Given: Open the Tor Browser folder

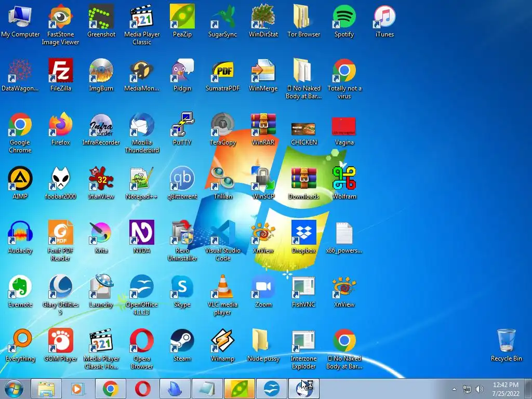Looking at the screenshot, I should pos(303,21).
